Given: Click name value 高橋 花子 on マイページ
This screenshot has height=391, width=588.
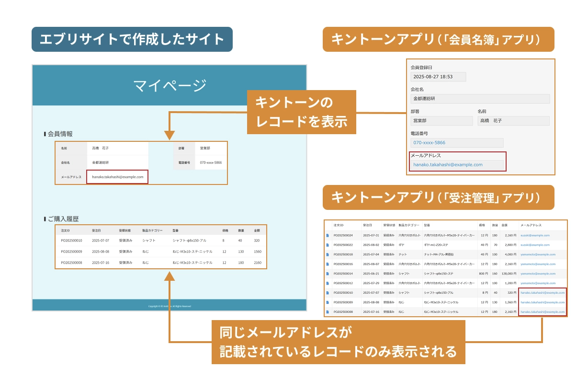Looking at the screenshot, I should point(101,149).
